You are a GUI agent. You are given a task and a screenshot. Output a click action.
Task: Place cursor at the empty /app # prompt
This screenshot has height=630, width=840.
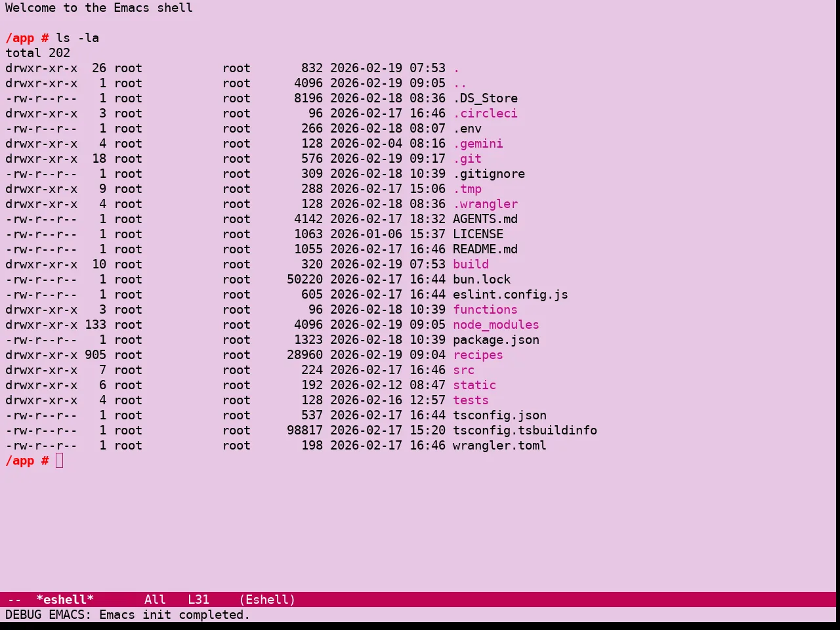coord(60,461)
